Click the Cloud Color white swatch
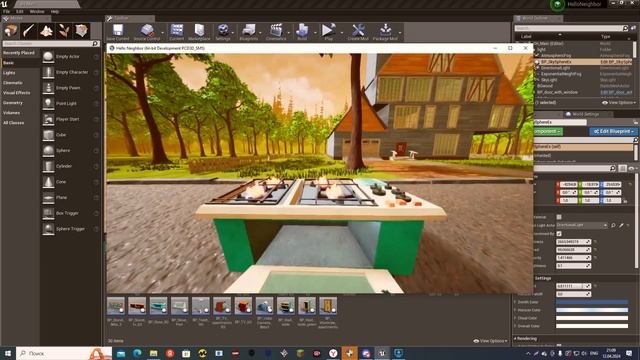 click(592, 318)
